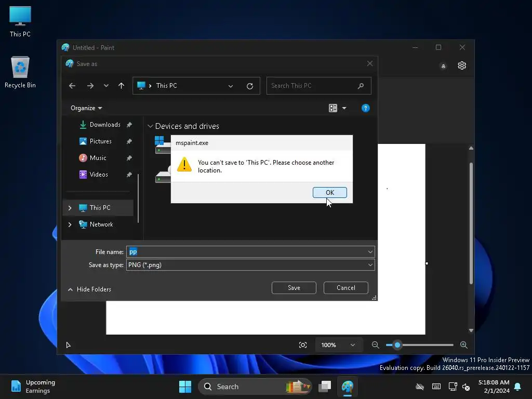Click the zoom slider handle
The width and height of the screenshot is (532, 399).
pos(397,345)
